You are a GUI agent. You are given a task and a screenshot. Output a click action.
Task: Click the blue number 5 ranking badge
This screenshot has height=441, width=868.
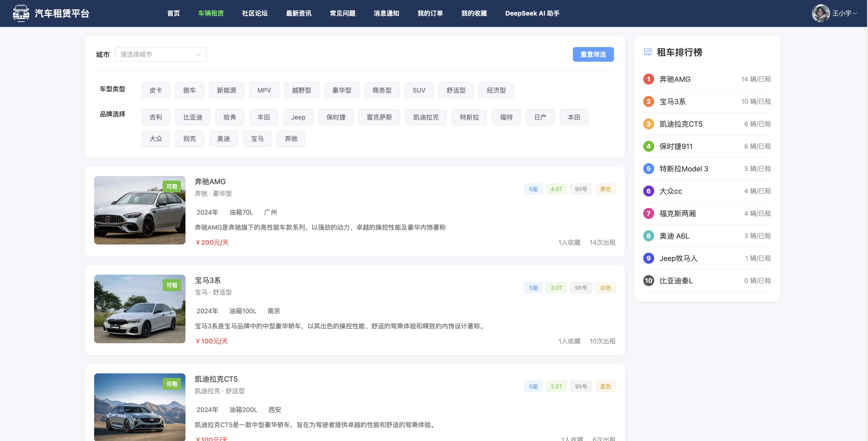click(648, 169)
